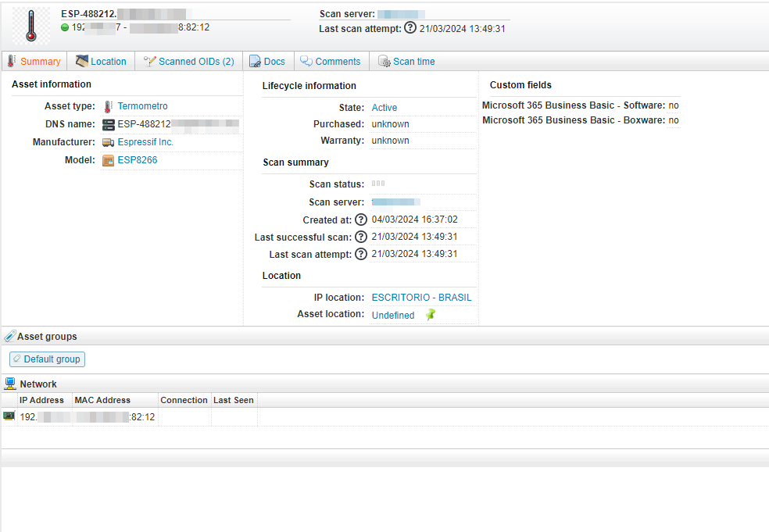Screen dimensions: 769x532
Task: Switch to the Location tab
Action: point(101,62)
